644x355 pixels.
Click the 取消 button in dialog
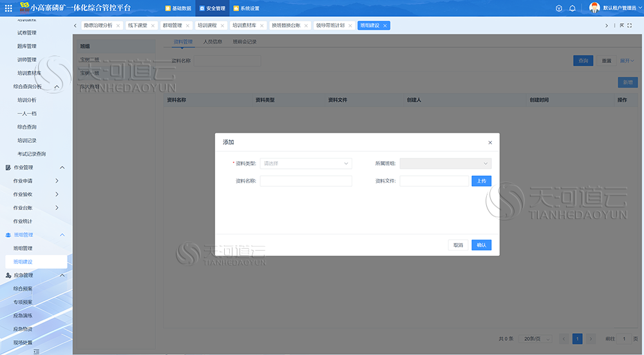[458, 245]
